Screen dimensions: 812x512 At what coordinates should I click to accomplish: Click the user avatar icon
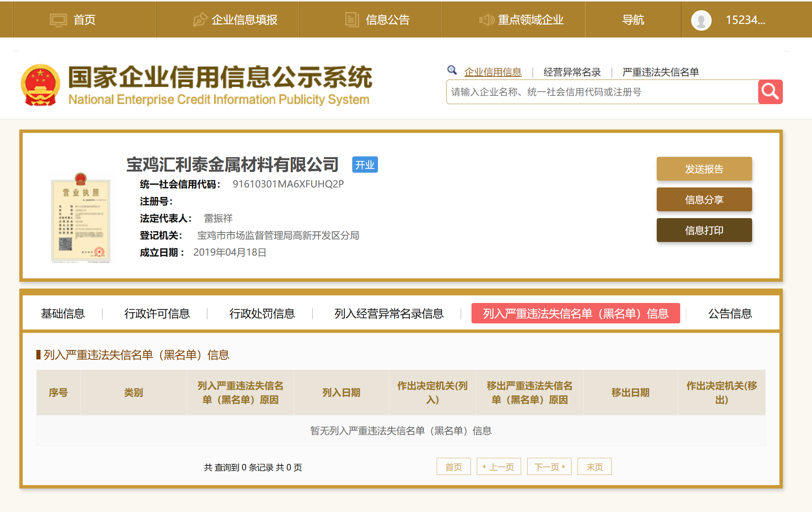(x=701, y=20)
